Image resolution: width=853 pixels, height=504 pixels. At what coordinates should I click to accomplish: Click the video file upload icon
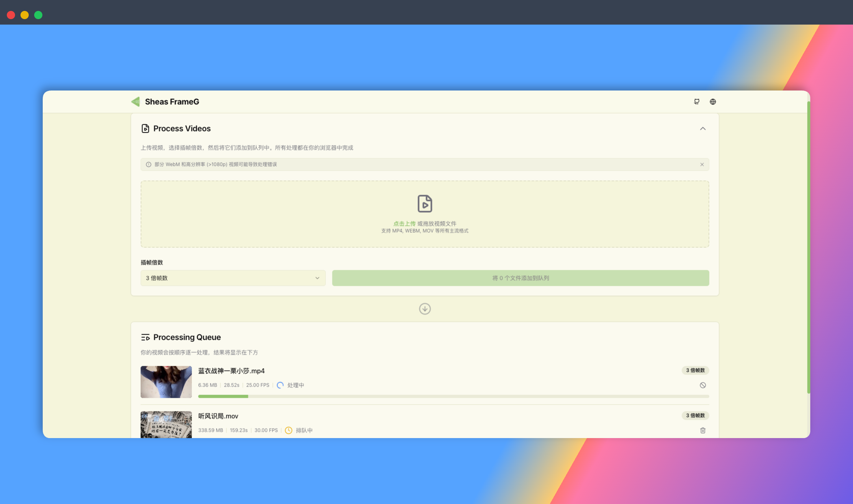(x=424, y=204)
